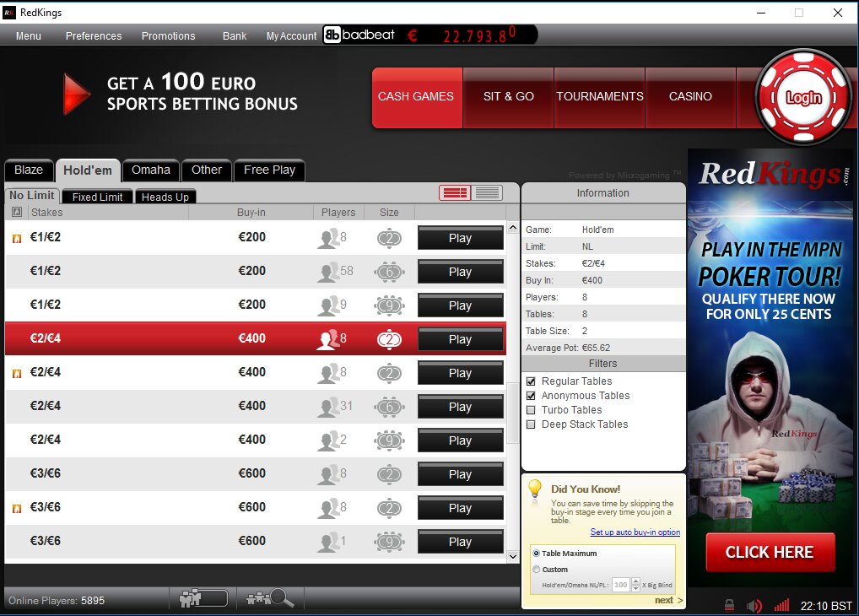Viewport: 859px width, 616px height.
Task: Click 9-seat table icon in 1-player €3/€6 row
Action: point(390,542)
